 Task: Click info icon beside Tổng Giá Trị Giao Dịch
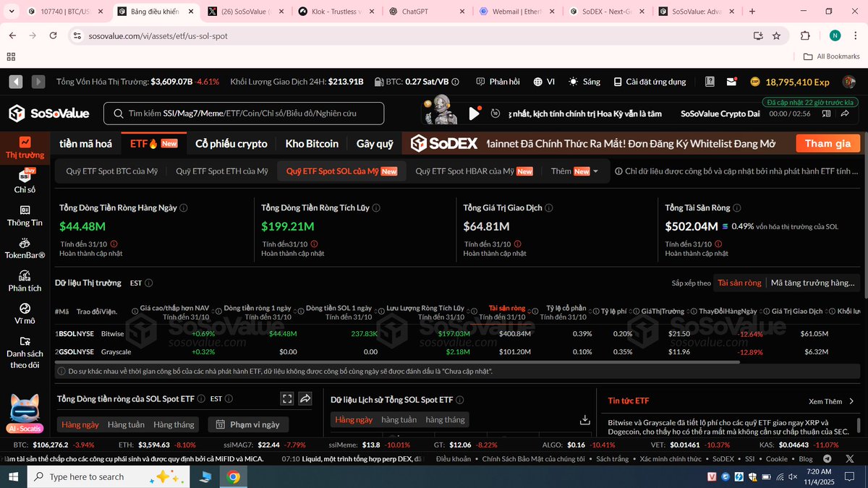(548, 207)
